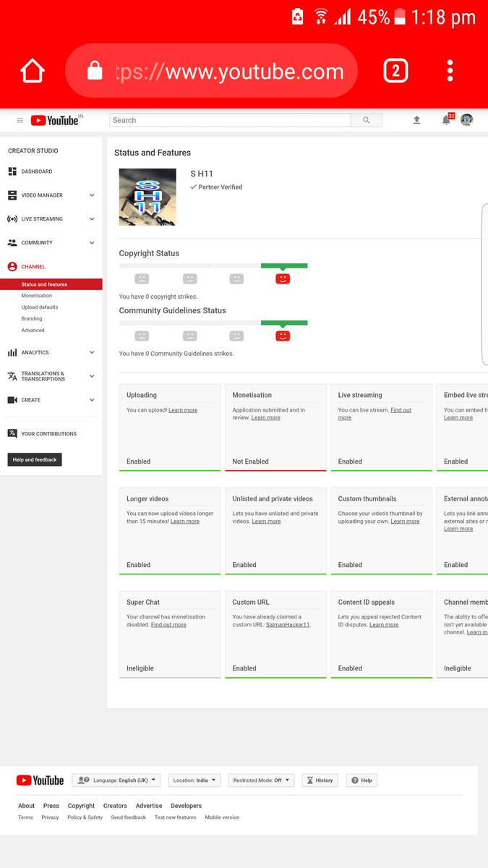Click the footer About link
488x868 pixels.
tap(26, 806)
